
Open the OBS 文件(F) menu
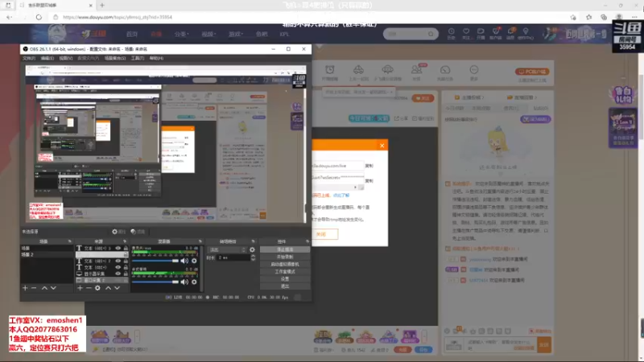29,58
